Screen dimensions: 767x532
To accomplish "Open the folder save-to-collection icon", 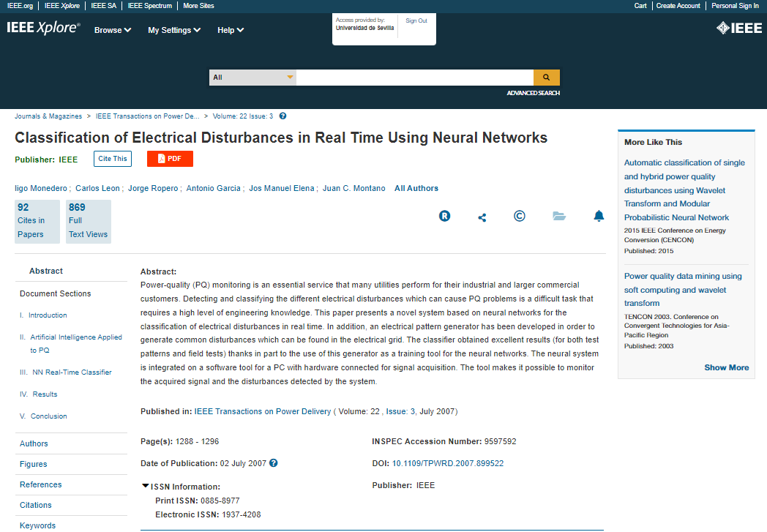I will (559, 216).
